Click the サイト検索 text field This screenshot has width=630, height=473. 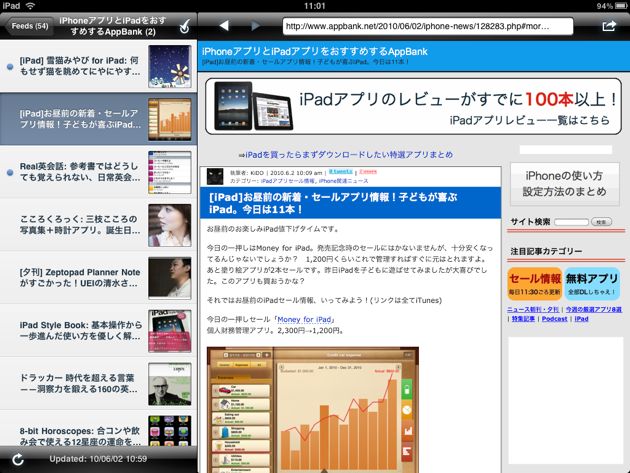click(571, 222)
